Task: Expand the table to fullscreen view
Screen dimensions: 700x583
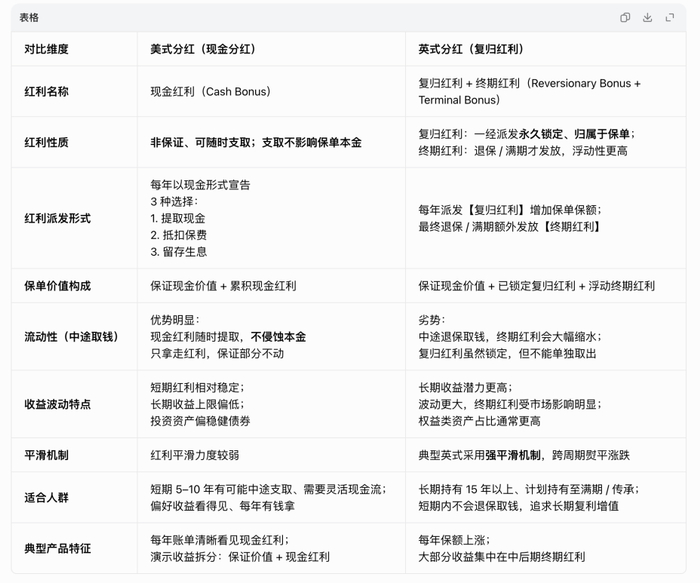Action: pos(670,17)
